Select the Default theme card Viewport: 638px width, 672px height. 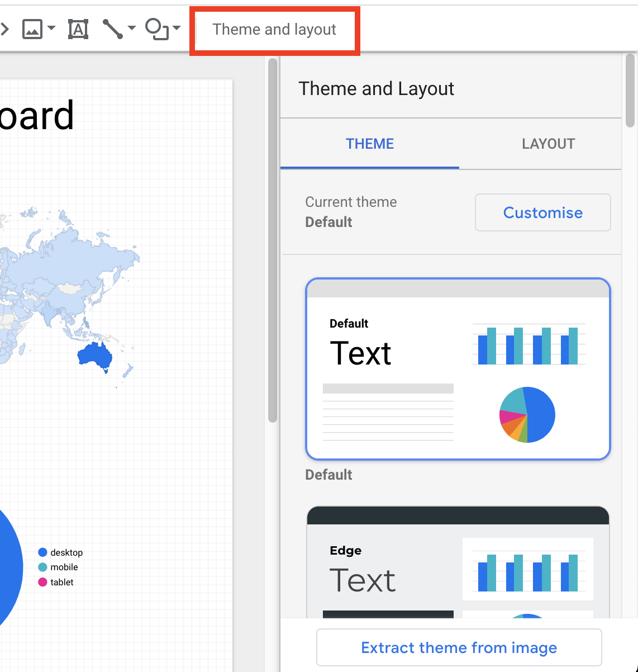pos(458,369)
